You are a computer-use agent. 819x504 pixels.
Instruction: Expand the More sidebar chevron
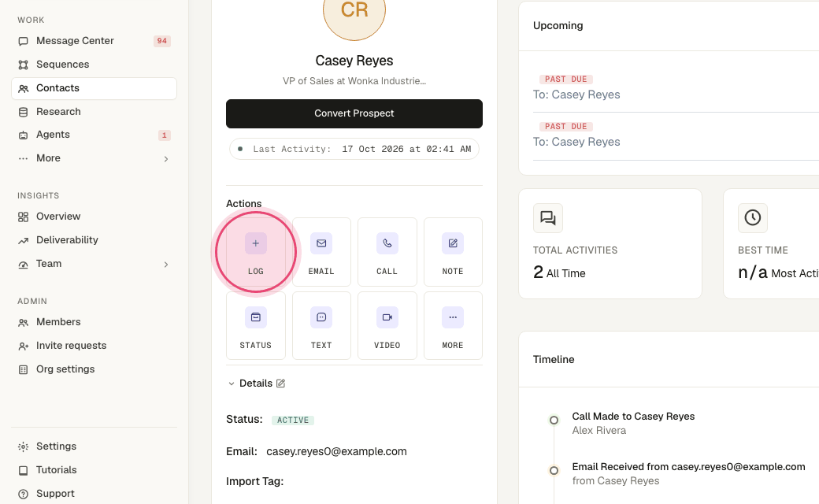click(166, 159)
